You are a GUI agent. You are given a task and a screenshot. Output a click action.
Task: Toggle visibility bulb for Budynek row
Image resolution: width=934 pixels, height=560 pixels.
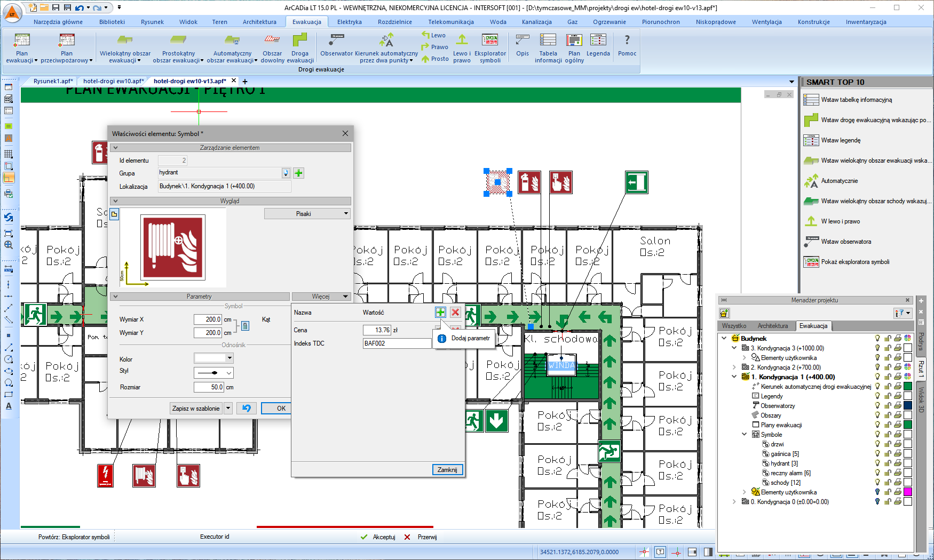coord(877,338)
